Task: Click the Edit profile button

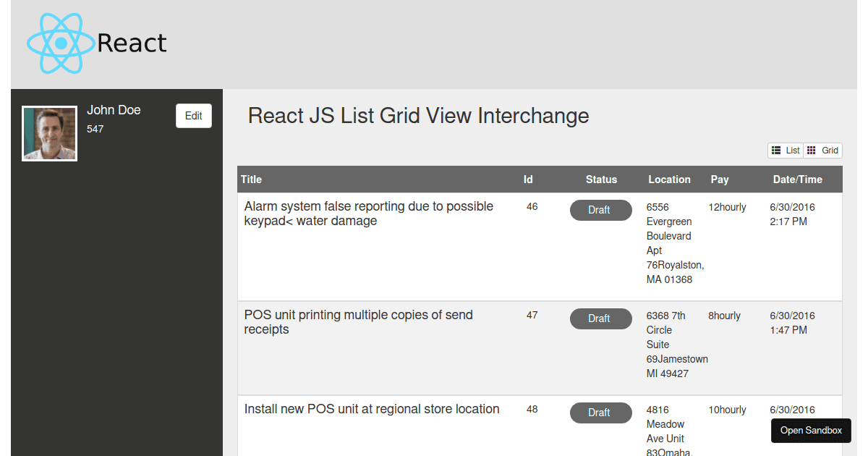Action: click(193, 116)
